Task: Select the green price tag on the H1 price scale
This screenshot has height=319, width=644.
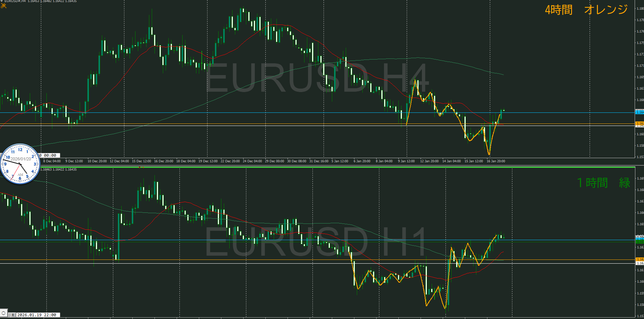Action: pos(639,241)
